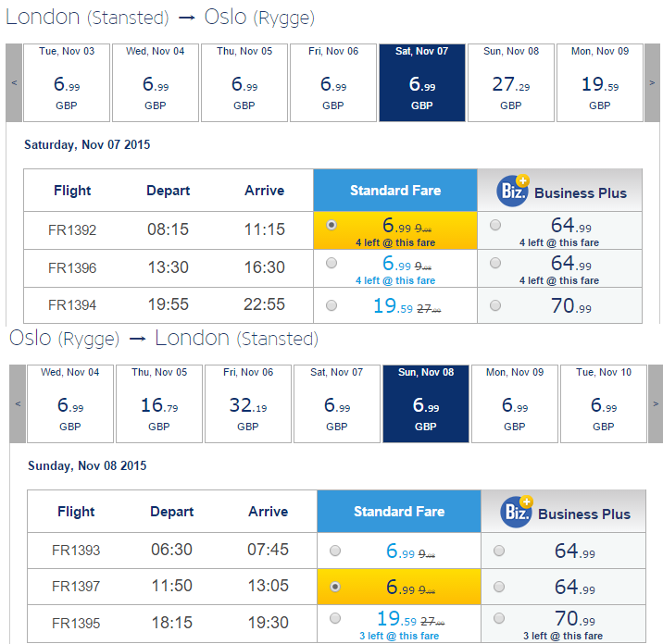663x644 pixels.
Task: Select outbound date Tue, Nov 03
Action: [x=67, y=82]
